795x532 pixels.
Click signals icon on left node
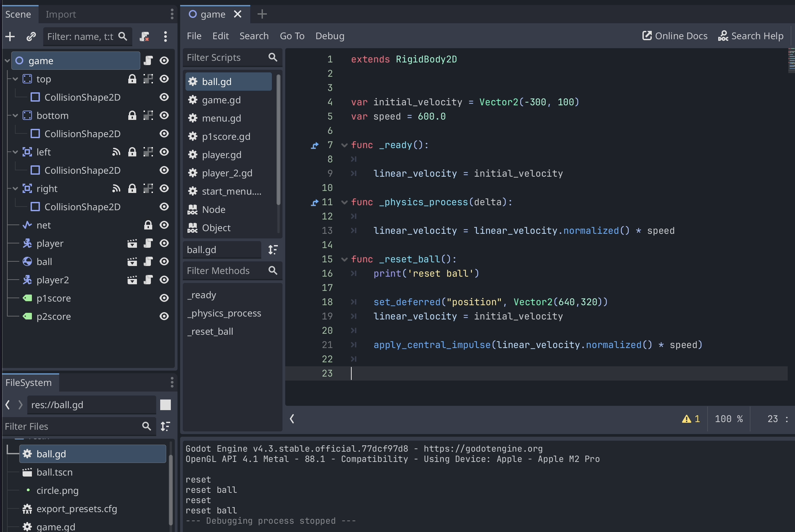(x=116, y=152)
